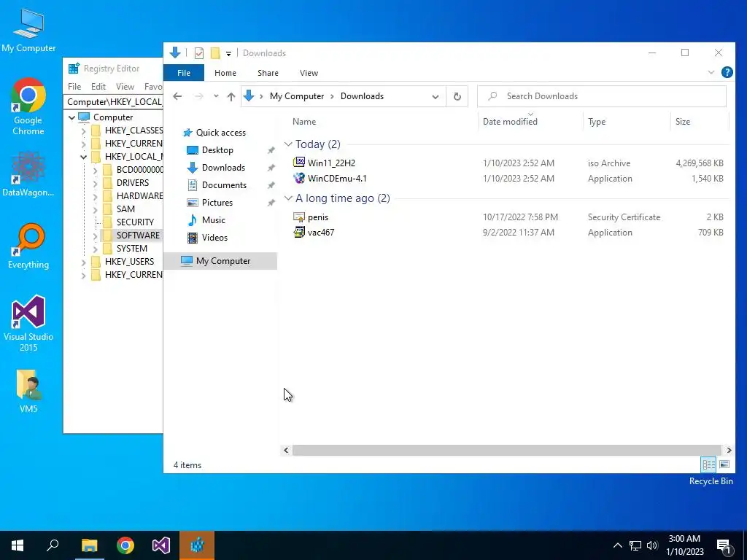This screenshot has width=747, height=560.
Task: Click the Properties icon in Explorer quick access toolbar
Action: point(199,52)
